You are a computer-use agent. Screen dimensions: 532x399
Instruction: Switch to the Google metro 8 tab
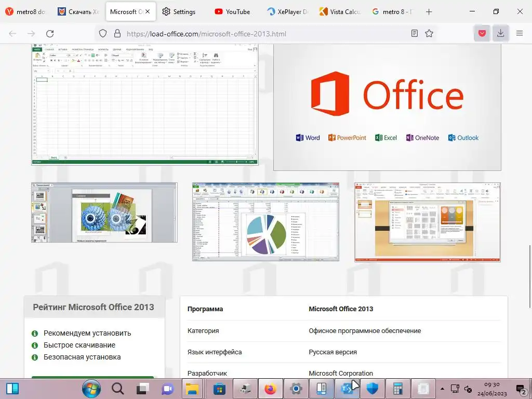[x=393, y=11]
